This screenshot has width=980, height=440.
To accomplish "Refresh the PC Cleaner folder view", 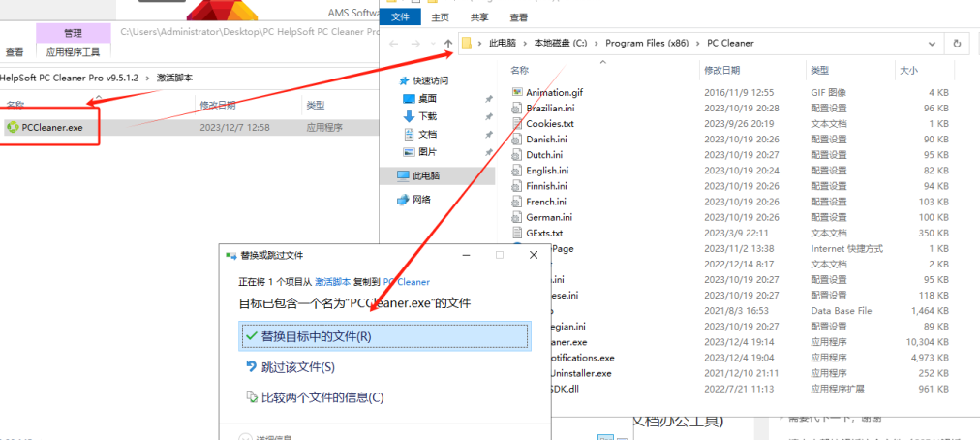I will point(956,44).
